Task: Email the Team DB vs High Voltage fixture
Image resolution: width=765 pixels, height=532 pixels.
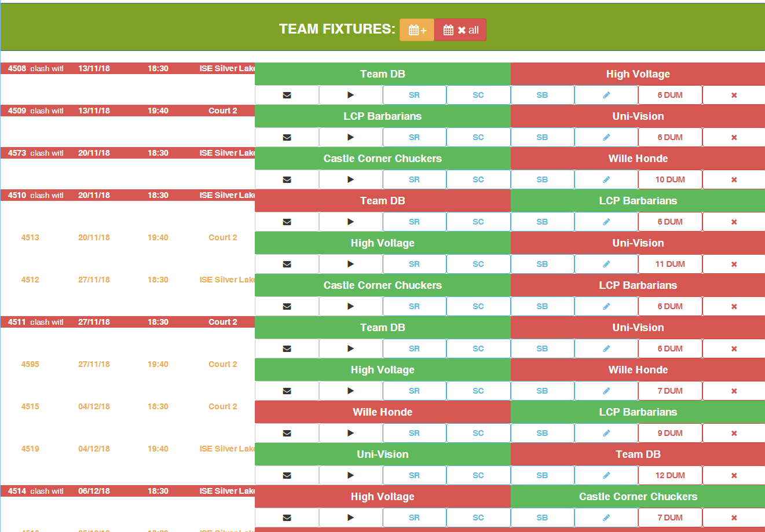Action: tap(287, 94)
